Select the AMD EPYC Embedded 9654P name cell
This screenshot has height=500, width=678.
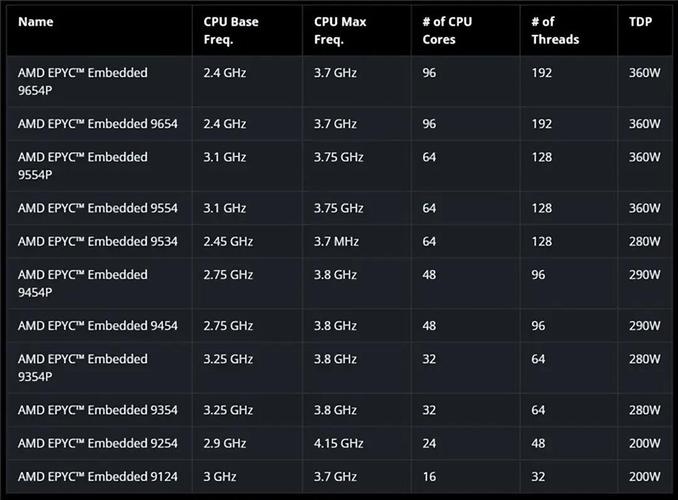pyautogui.click(x=83, y=81)
